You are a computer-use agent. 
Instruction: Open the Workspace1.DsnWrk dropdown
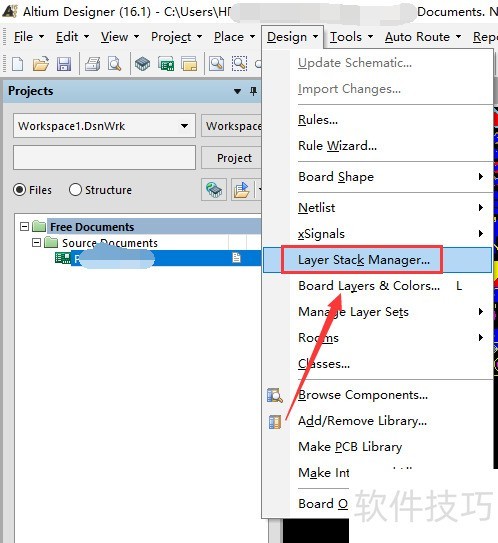[x=185, y=126]
